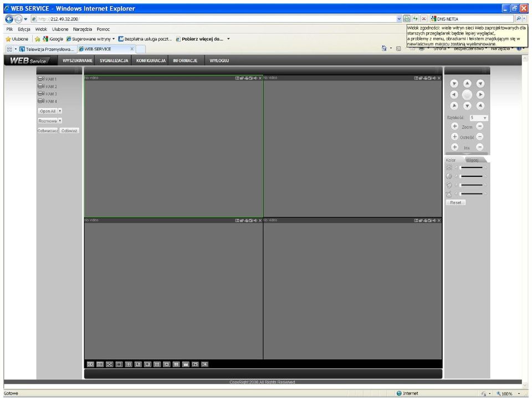The image size is (532, 398).
Task: Expand the address bar history dropdown
Action: tap(399, 19)
